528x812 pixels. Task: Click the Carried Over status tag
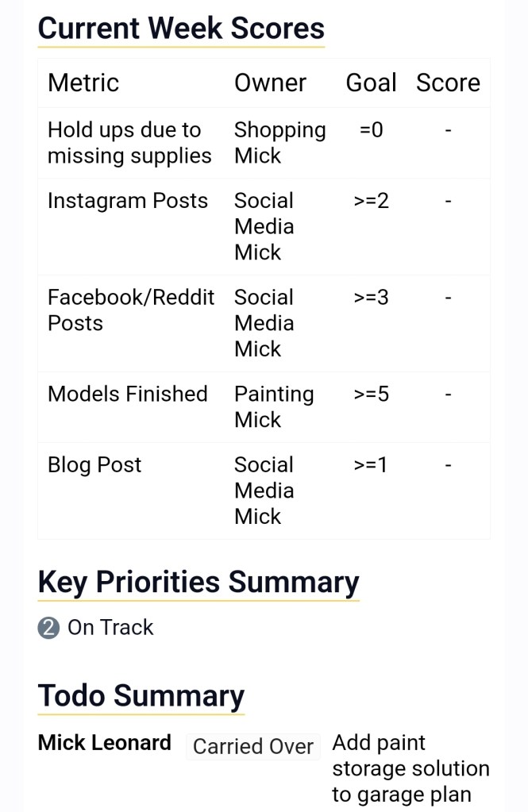coord(253,747)
